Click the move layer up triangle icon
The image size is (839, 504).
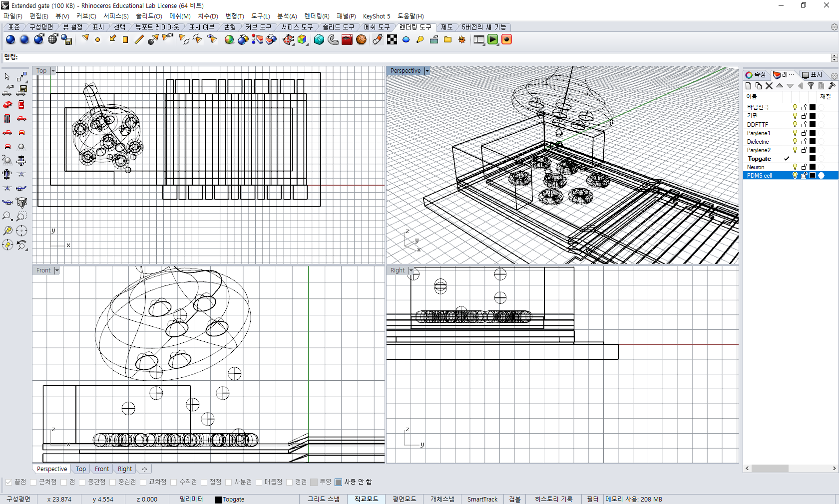click(780, 86)
